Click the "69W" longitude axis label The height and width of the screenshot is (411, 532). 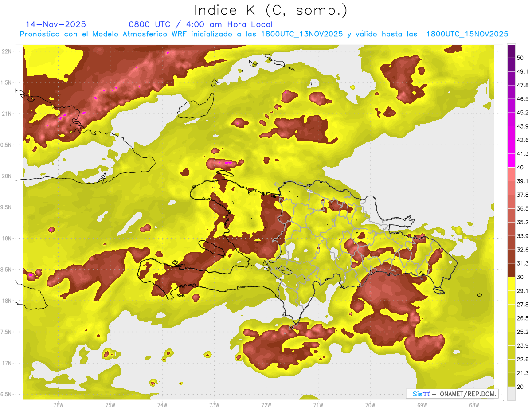(x=422, y=405)
